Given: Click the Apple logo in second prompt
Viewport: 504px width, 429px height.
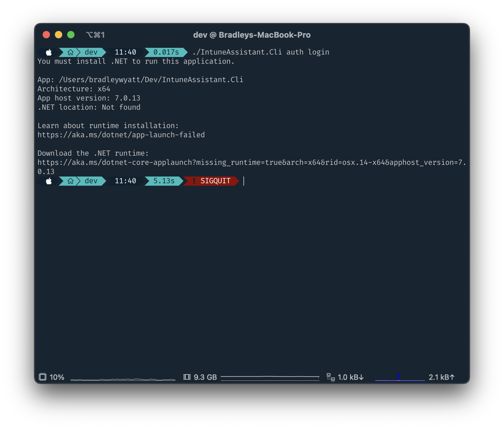Looking at the screenshot, I should point(49,181).
